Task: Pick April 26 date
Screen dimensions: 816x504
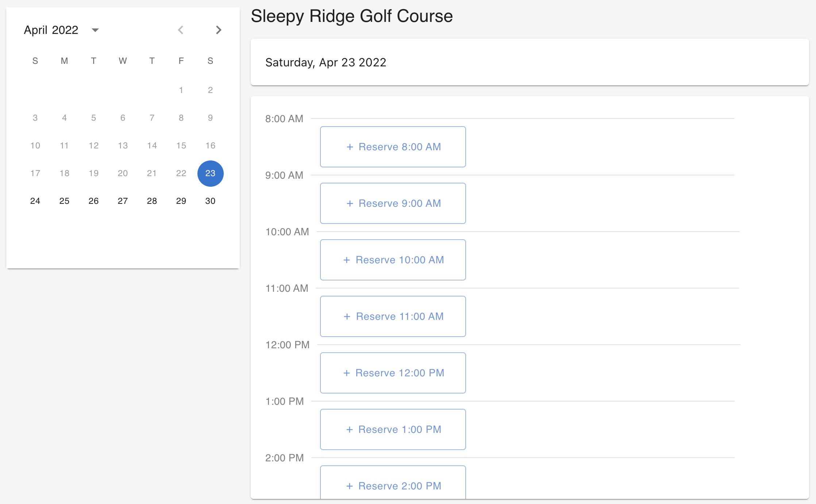Action: tap(93, 201)
